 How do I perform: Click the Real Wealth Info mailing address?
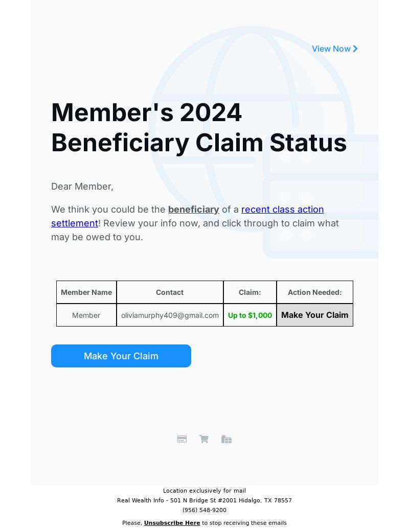pos(204,500)
